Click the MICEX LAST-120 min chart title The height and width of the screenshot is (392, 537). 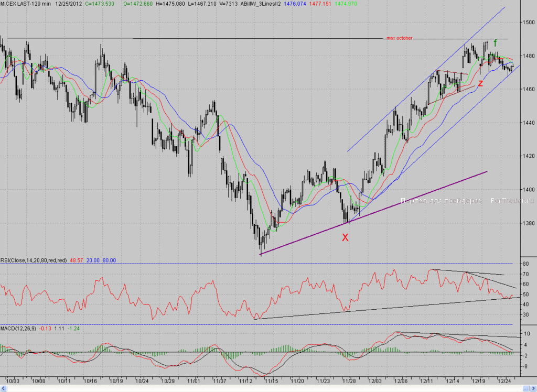26,4
